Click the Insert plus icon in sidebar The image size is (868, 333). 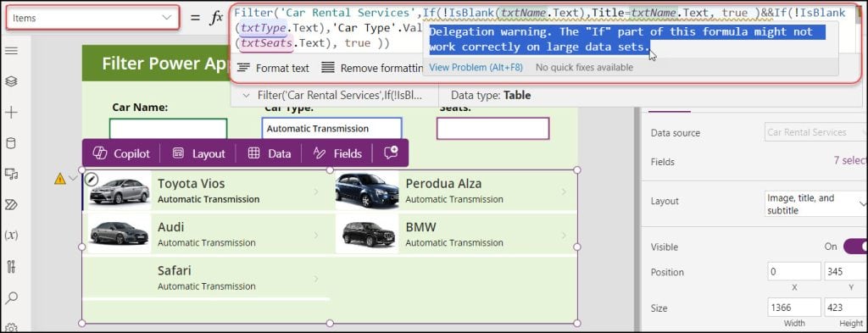[11, 113]
